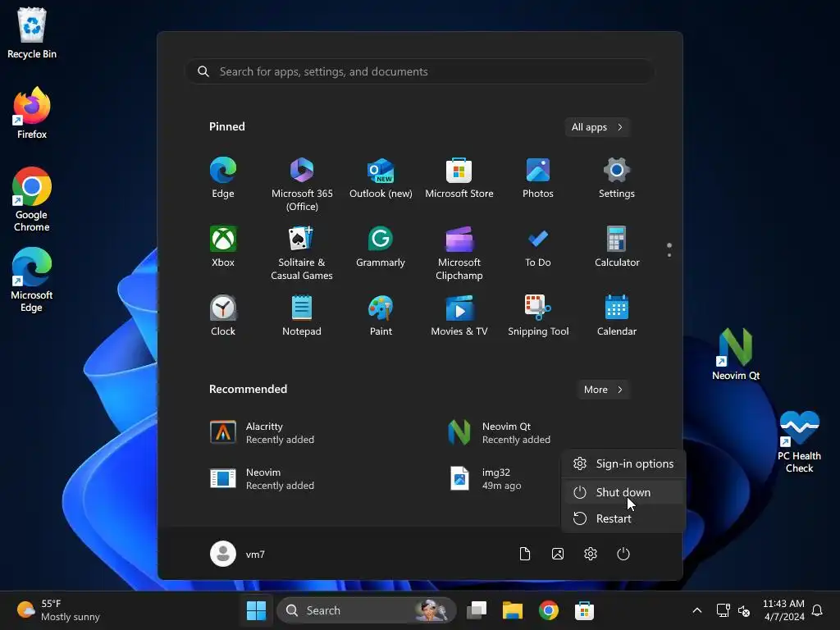Open Edge from pinned apps
Viewport: 840px width, 630px height.
coord(223,178)
